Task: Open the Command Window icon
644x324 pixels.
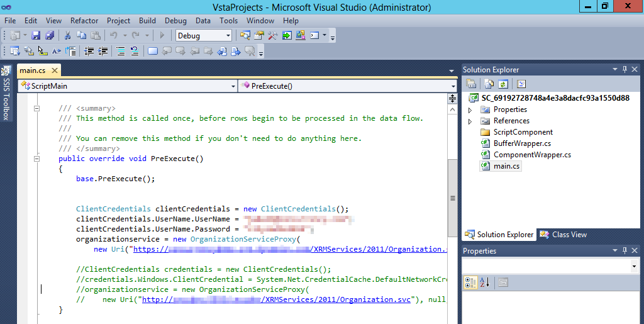Action: (x=314, y=36)
